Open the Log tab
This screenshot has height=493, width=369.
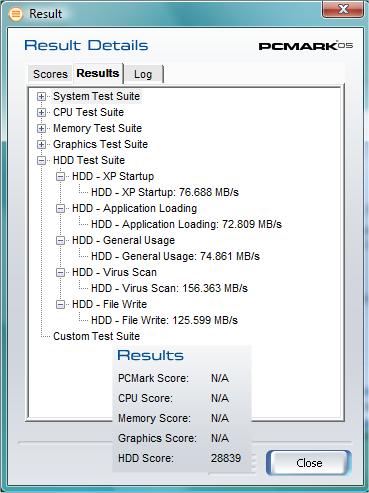click(143, 74)
